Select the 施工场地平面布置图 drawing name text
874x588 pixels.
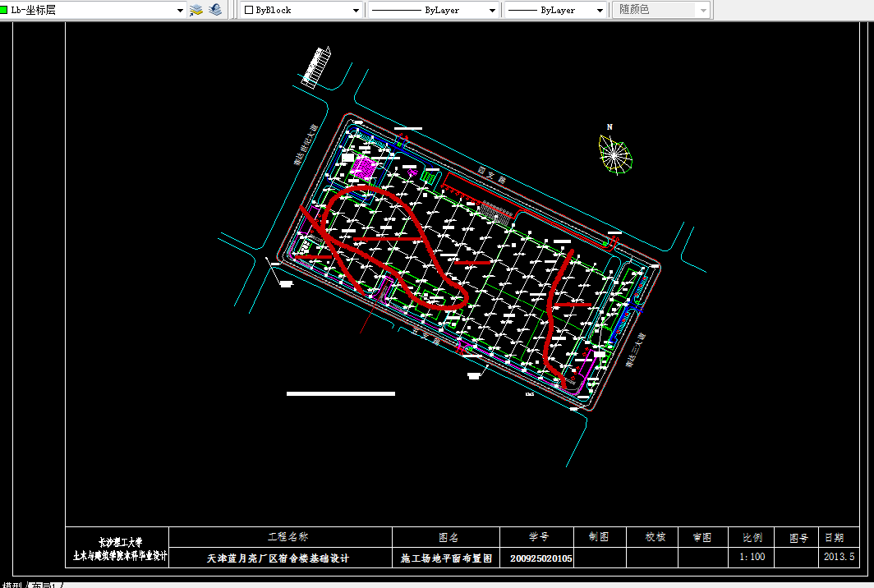[x=447, y=558]
